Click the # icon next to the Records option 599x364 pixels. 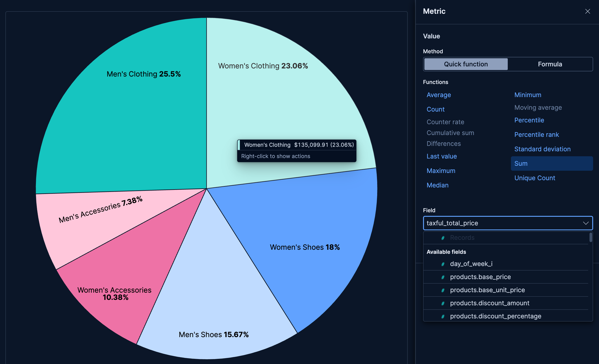[443, 238]
